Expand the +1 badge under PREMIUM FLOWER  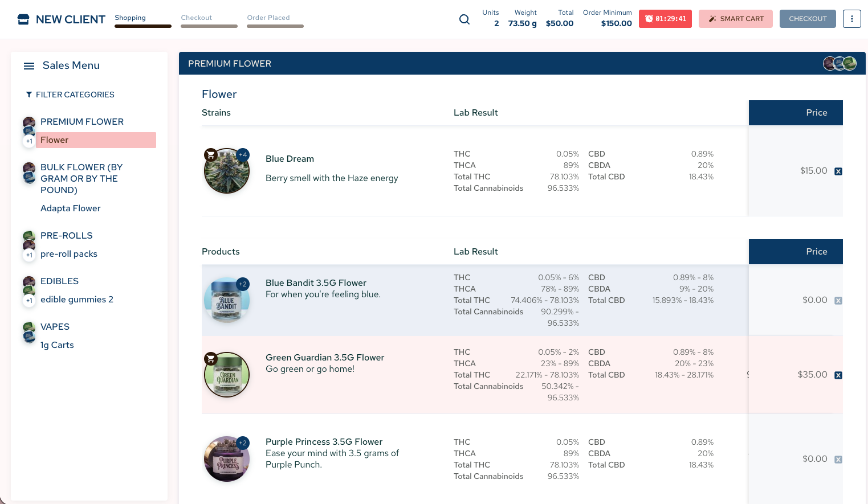tap(29, 141)
